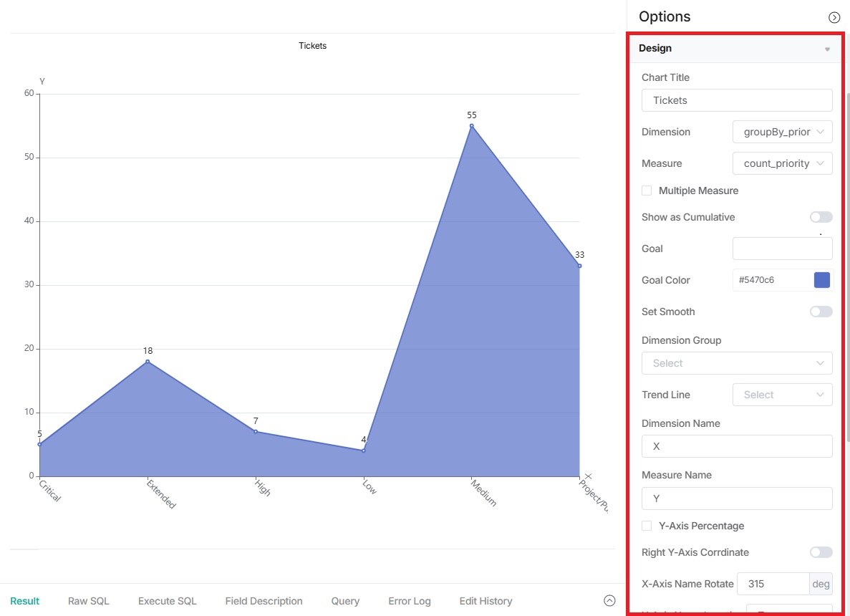Toggle Show as Cumulative switch

click(821, 217)
